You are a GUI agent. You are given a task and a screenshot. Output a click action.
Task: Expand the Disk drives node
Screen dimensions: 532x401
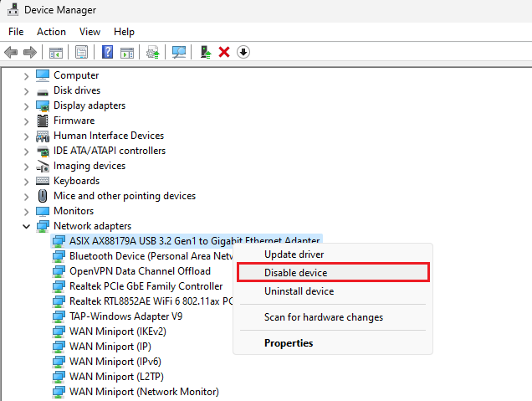click(26, 90)
